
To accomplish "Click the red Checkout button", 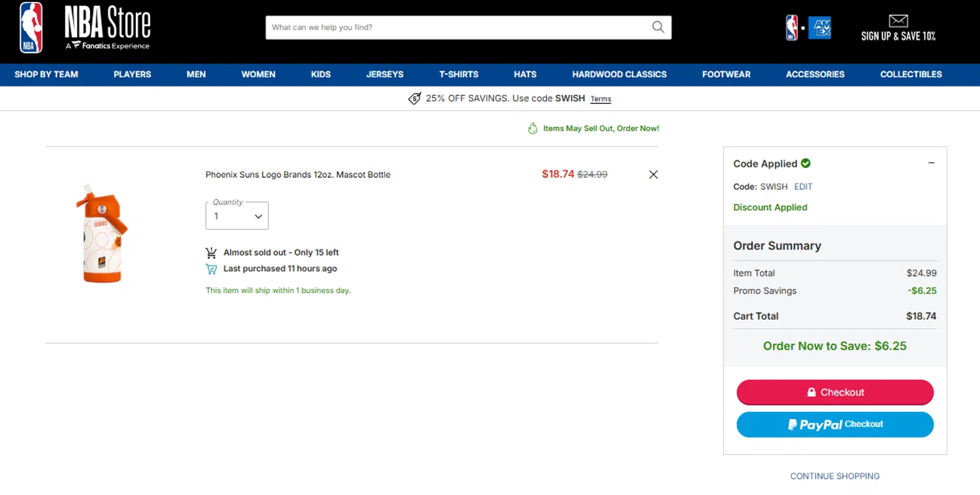I will 835,392.
